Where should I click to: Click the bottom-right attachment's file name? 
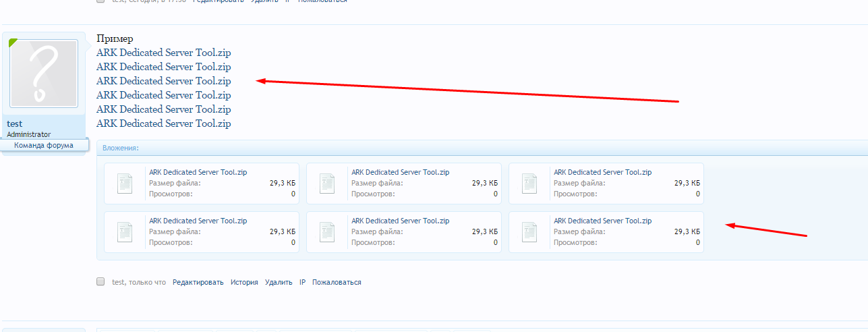(602, 221)
